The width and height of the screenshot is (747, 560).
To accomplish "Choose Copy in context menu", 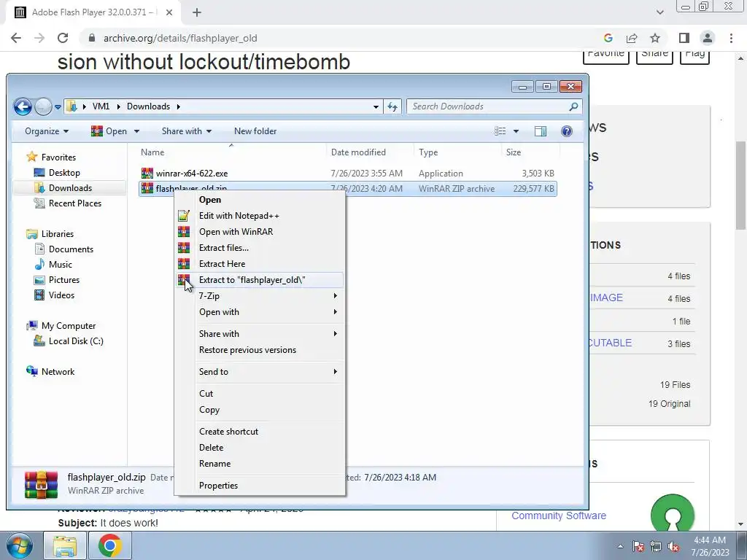I will [x=260, y=410].
